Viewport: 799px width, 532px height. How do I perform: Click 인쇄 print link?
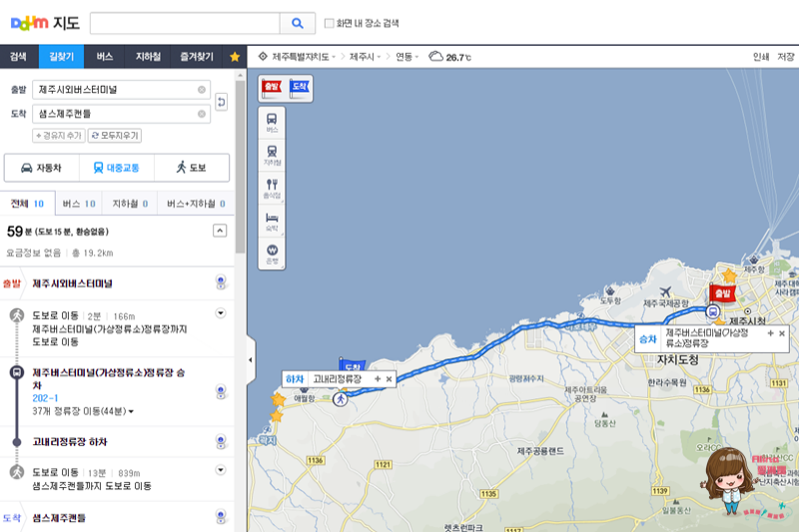click(761, 57)
